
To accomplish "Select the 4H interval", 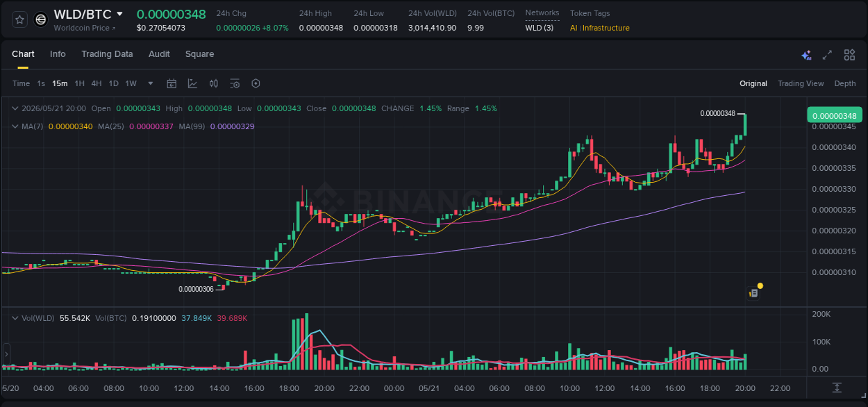I will pyautogui.click(x=97, y=83).
